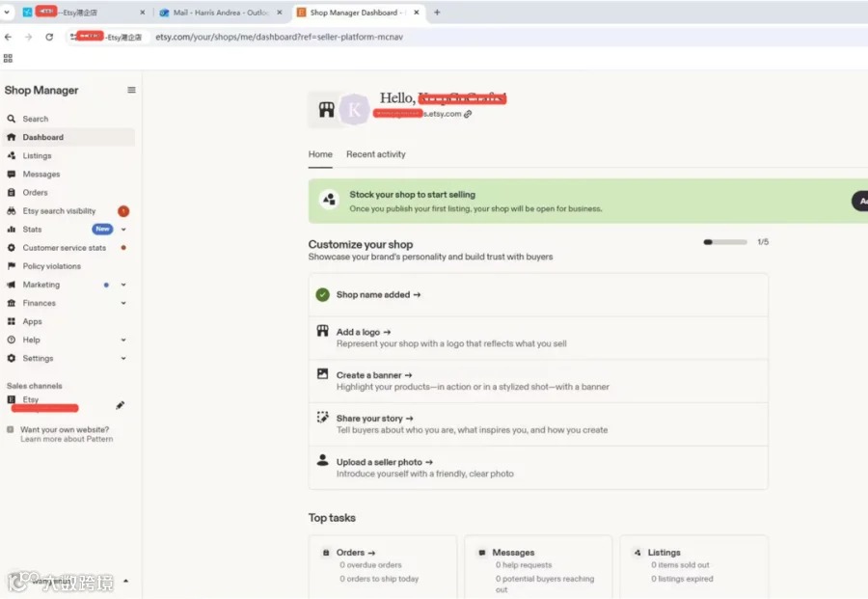The width and height of the screenshot is (868, 599).
Task: Click the person icon beside Upload a seller photo
Action: tap(322, 460)
